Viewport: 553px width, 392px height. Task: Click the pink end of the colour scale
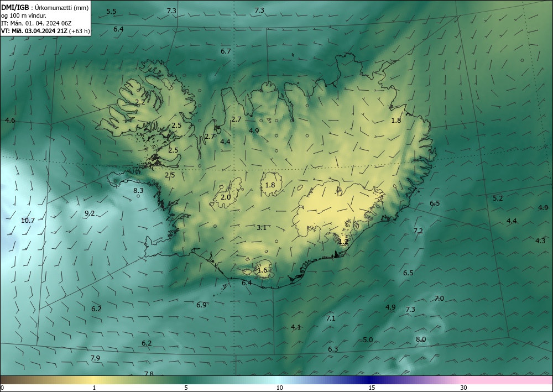click(508, 380)
